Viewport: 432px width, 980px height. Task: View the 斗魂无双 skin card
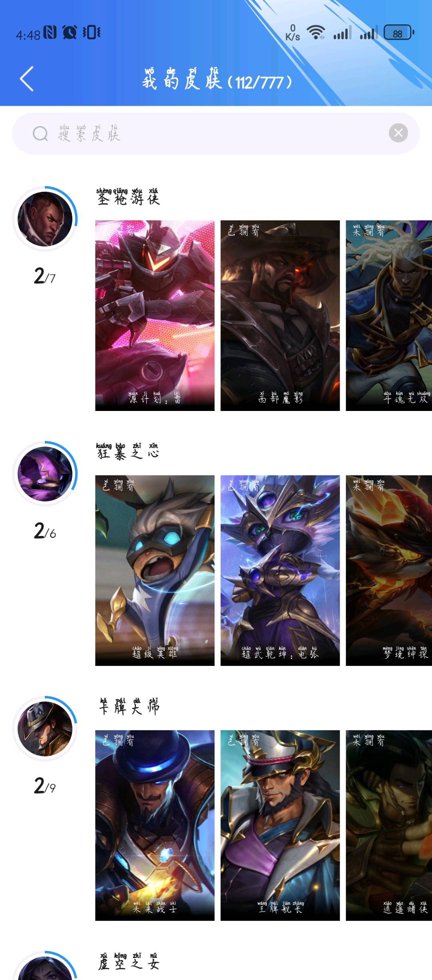tap(389, 315)
